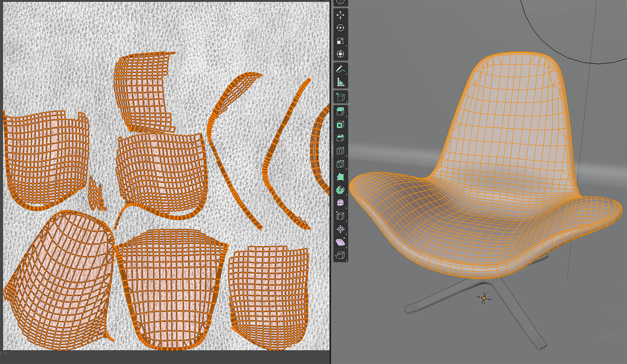Select the Loop Cut tool
Image resolution: width=627 pixels, height=364 pixels.
340,151
